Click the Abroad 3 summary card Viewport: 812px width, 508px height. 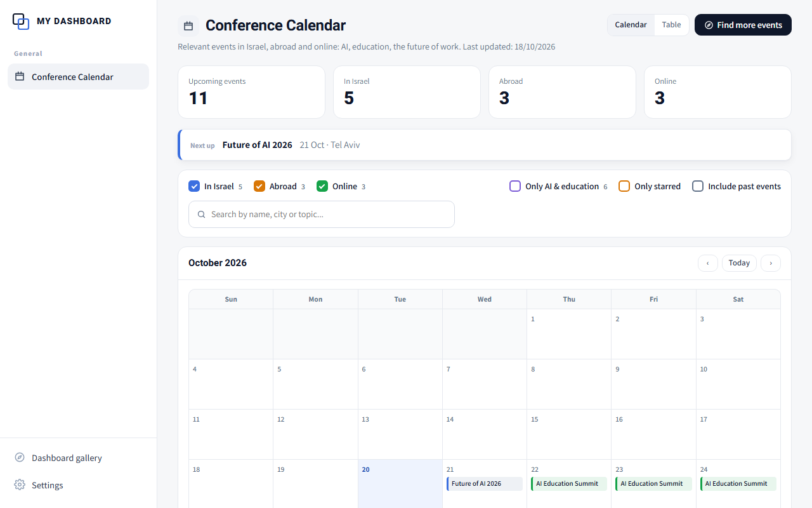(x=562, y=92)
